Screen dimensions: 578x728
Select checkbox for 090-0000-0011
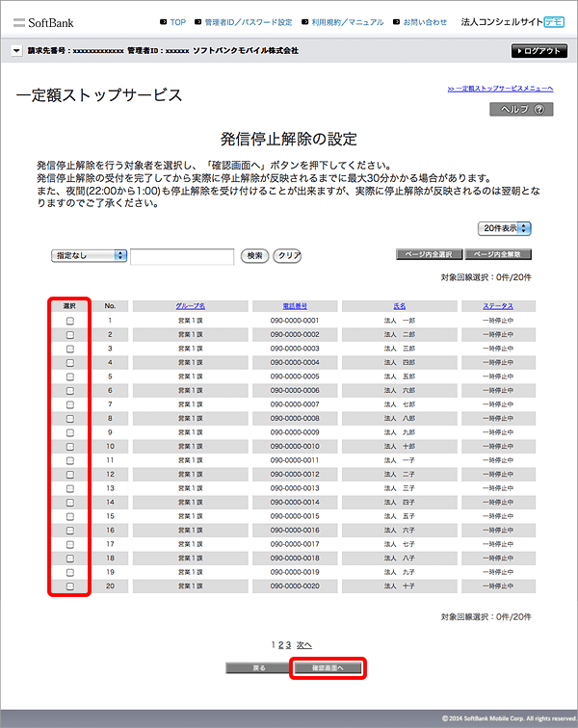(69, 460)
